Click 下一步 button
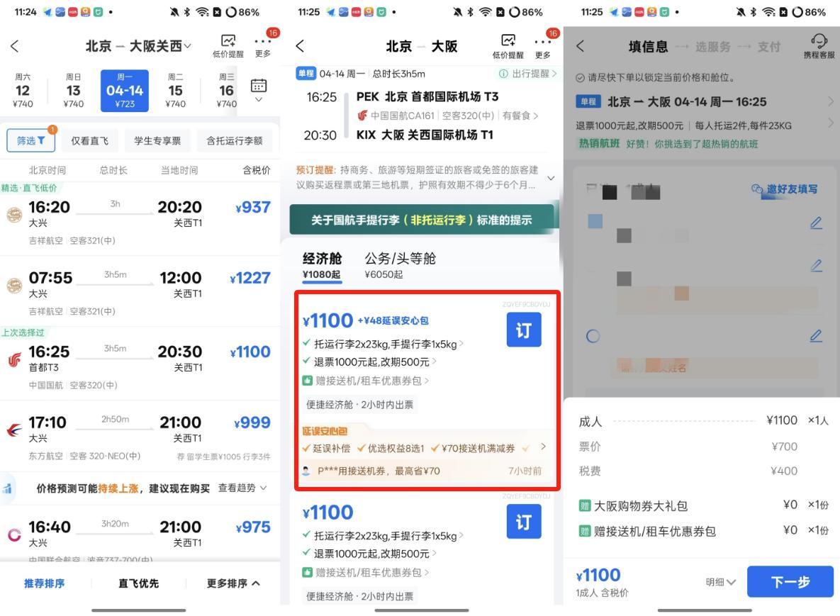This screenshot has width=840, height=616. (x=790, y=582)
